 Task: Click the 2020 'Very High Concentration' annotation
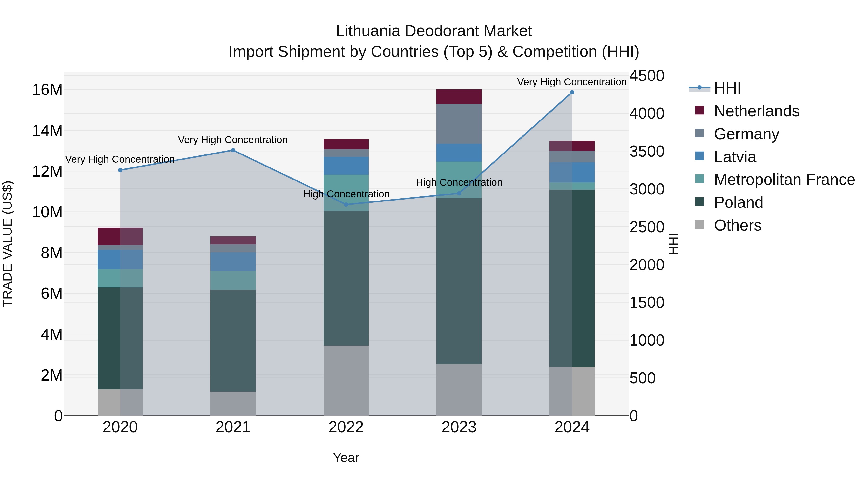(x=120, y=159)
